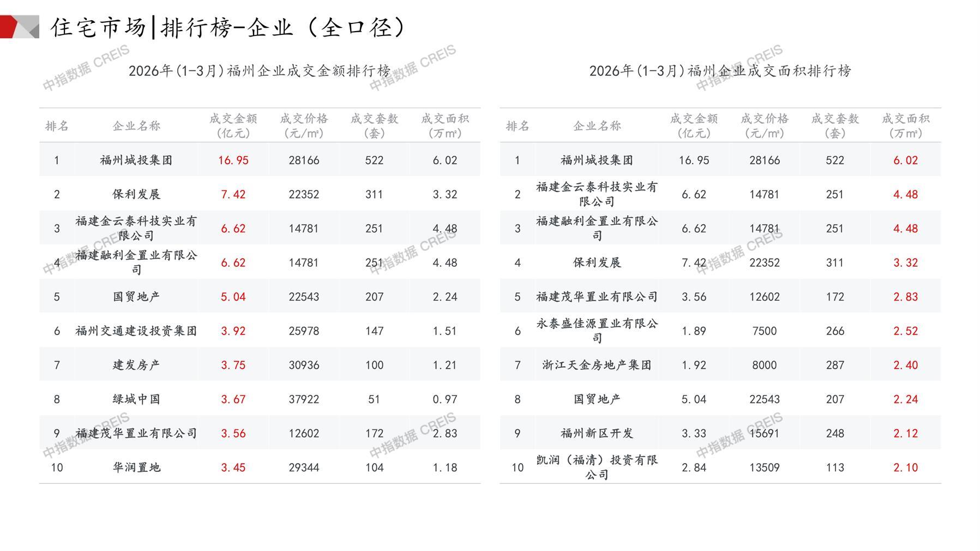Viewport: 980px width, 551px height.
Task: Select the red 2.10 area value
Action: click(x=905, y=468)
